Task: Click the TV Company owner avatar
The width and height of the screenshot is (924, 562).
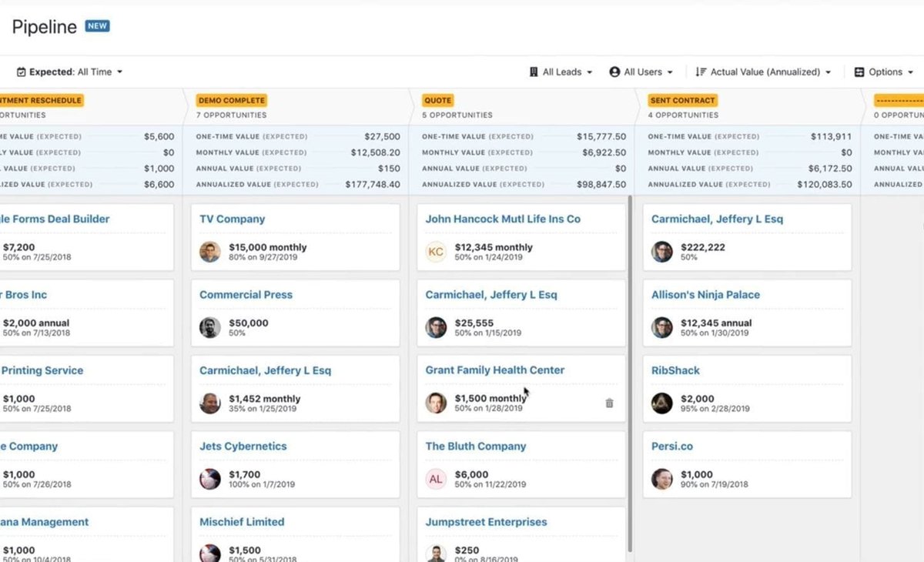Action: pyautogui.click(x=210, y=252)
